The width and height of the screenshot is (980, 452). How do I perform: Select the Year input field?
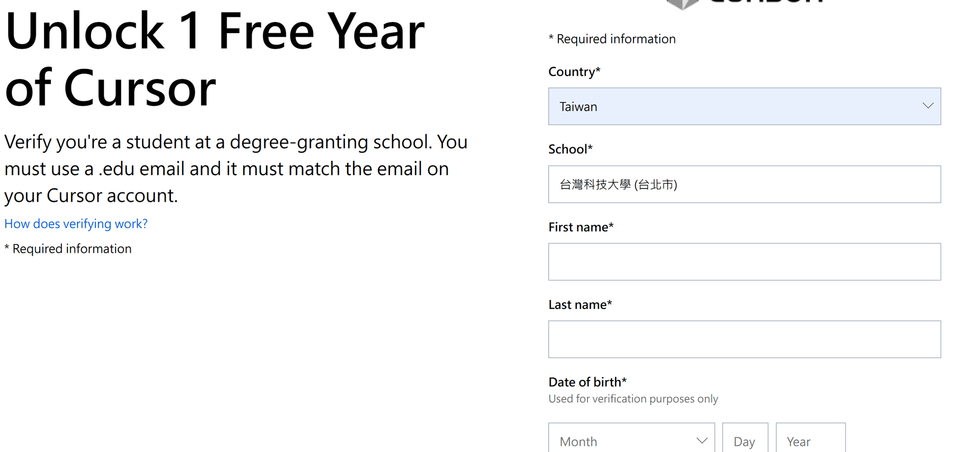(811, 438)
